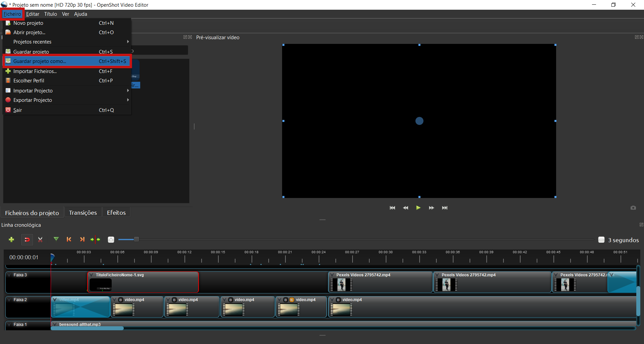Click the timeline zoom slider handle

137,239
